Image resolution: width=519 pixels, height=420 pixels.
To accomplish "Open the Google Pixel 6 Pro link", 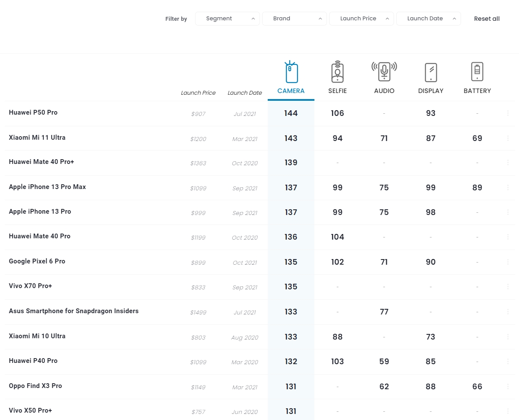I will [37, 261].
